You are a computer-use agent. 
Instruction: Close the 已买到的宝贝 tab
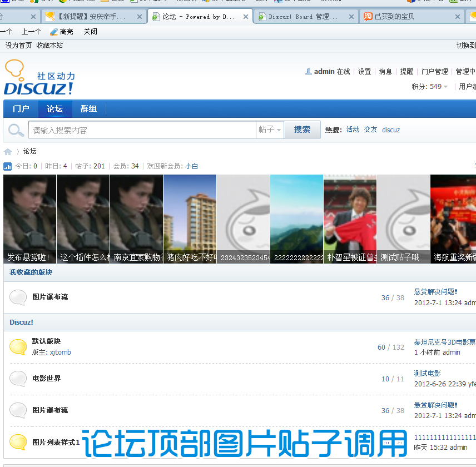click(458, 17)
